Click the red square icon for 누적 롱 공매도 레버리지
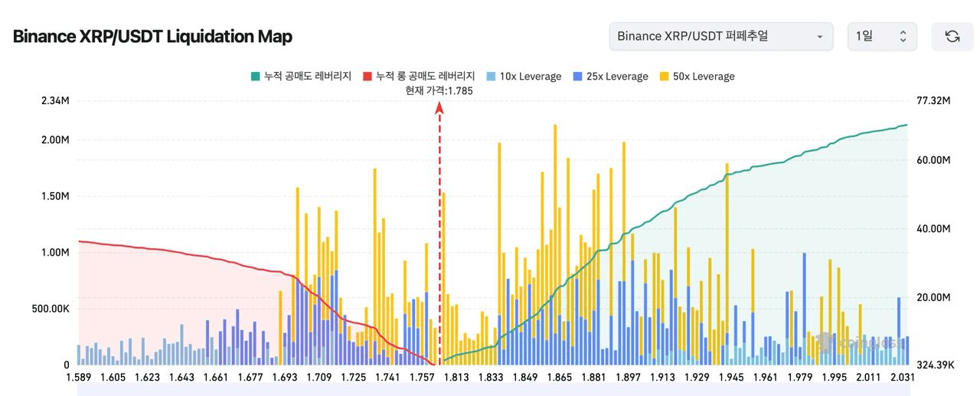The height and width of the screenshot is (396, 980). (367, 77)
